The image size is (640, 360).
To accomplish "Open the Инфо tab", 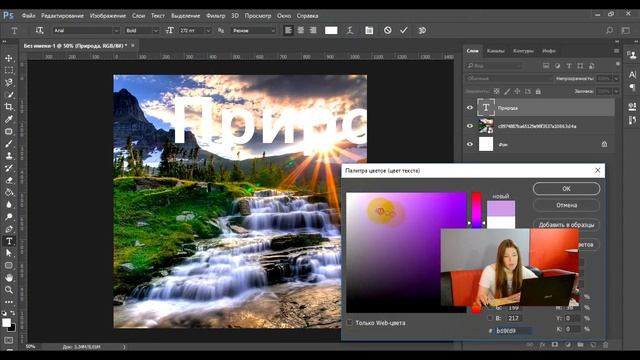I will (549, 51).
